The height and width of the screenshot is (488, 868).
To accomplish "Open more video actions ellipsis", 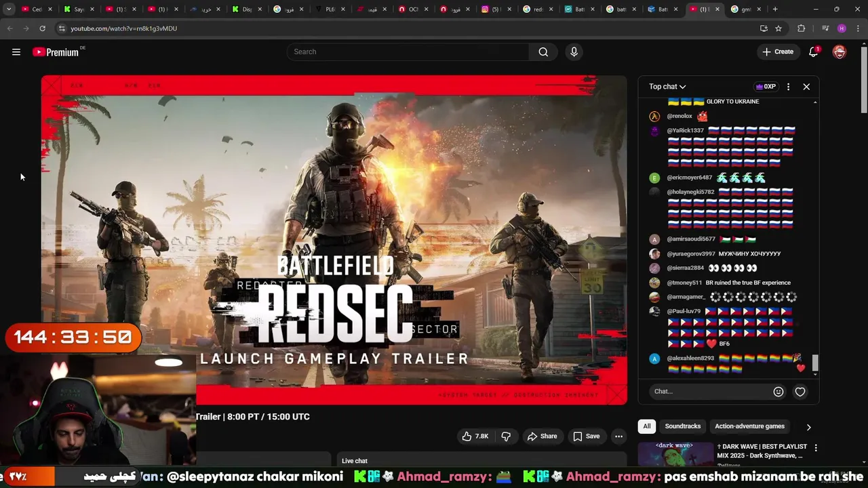I will [x=618, y=436].
